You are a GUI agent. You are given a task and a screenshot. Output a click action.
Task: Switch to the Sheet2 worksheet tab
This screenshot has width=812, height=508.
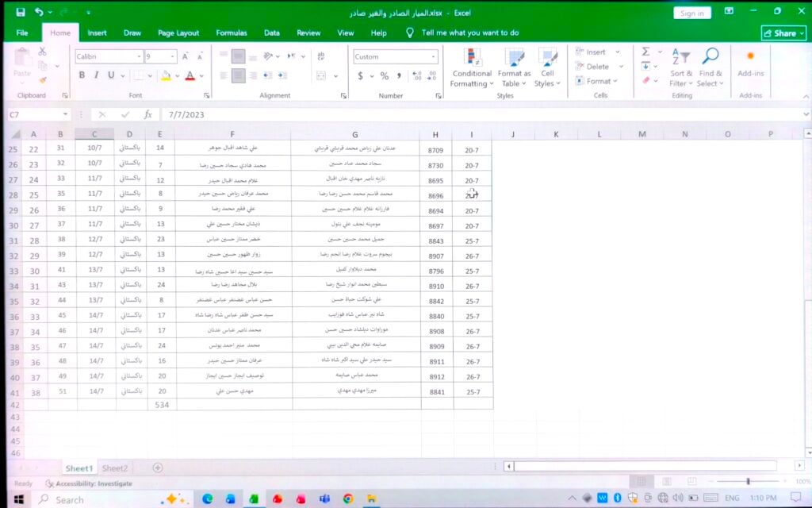point(114,468)
